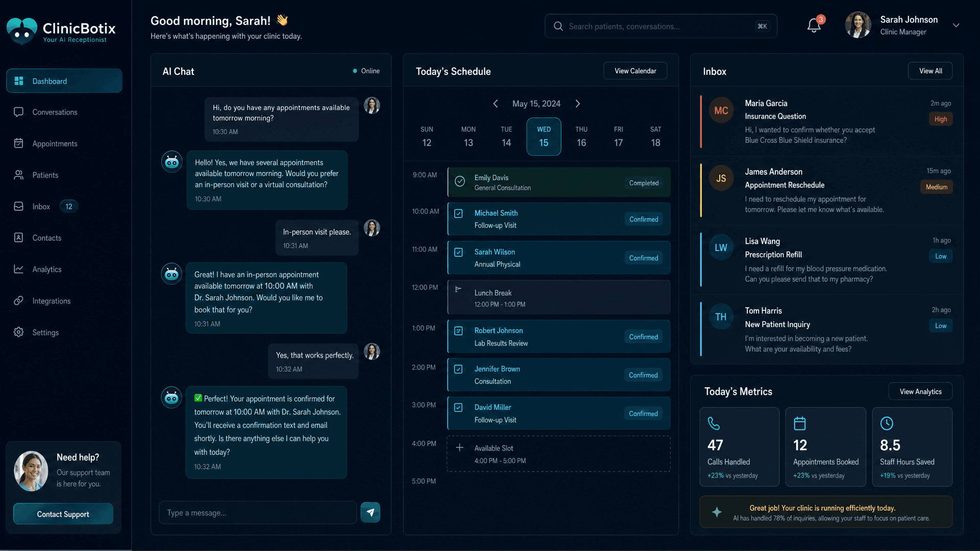The width and height of the screenshot is (980, 551).
Task: Toggle the checkbox for Sarah Wilson appointment
Action: tap(458, 252)
